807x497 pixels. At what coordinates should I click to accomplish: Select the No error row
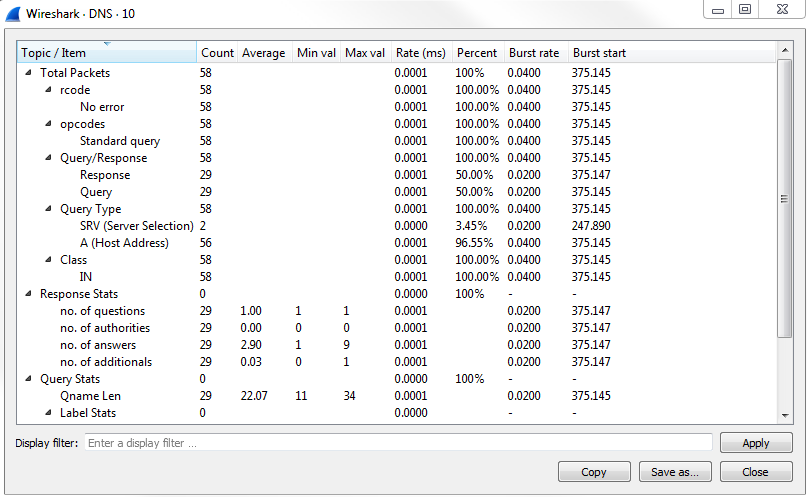point(396,106)
